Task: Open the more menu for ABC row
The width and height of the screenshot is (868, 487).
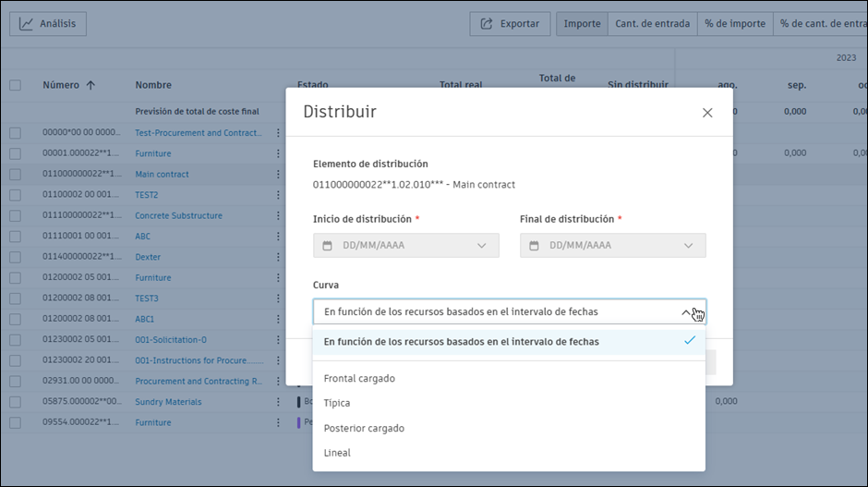Action: click(278, 236)
